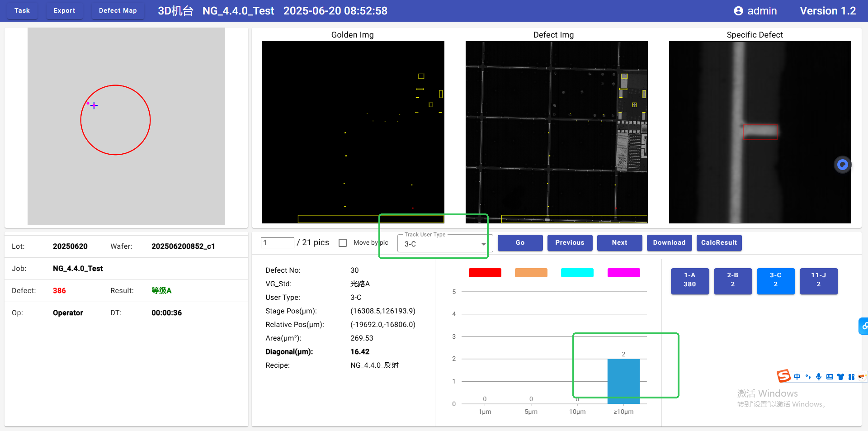Open Sogou toolbox grid icon
868x431 pixels.
[x=851, y=377]
